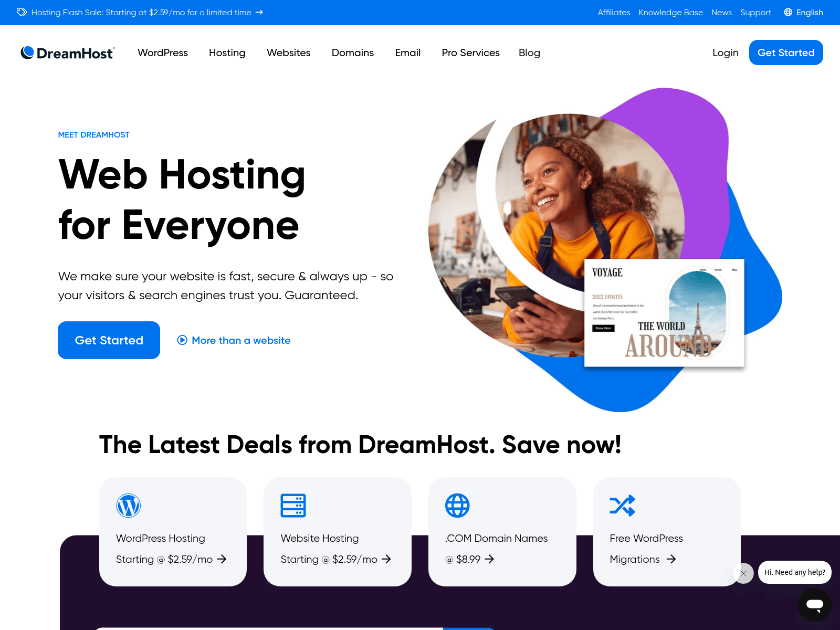Open the Support link
The height and width of the screenshot is (630, 840).
(755, 12)
